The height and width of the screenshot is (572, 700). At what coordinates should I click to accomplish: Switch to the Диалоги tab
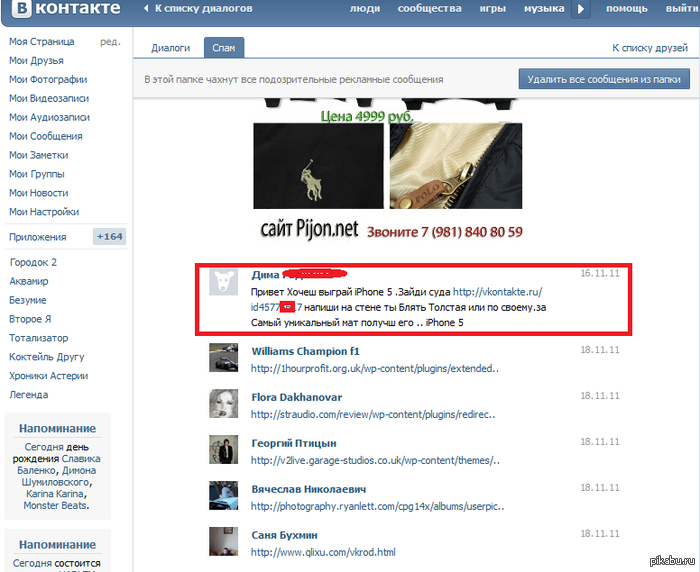(170, 48)
